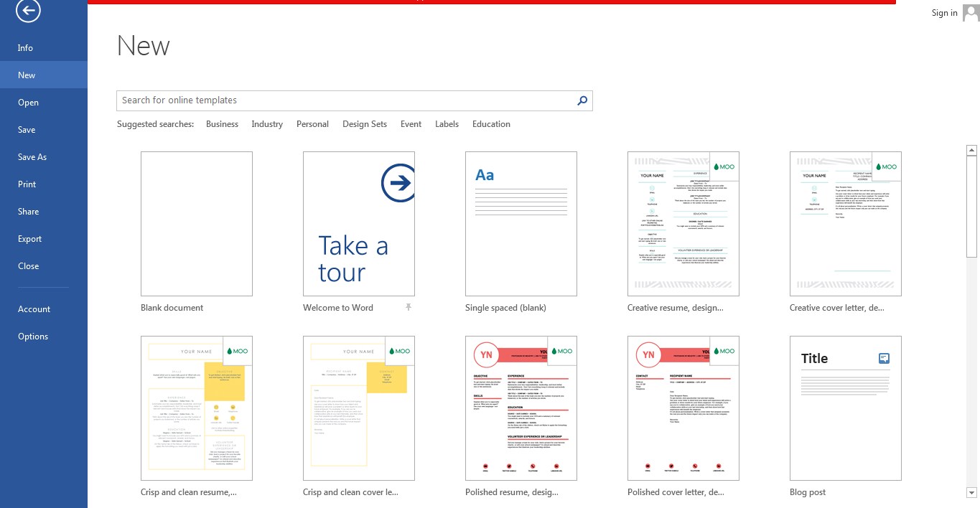Image resolution: width=980 pixels, height=508 pixels.
Task: Click the back arrow to exit Backstage view
Action: coord(28,11)
